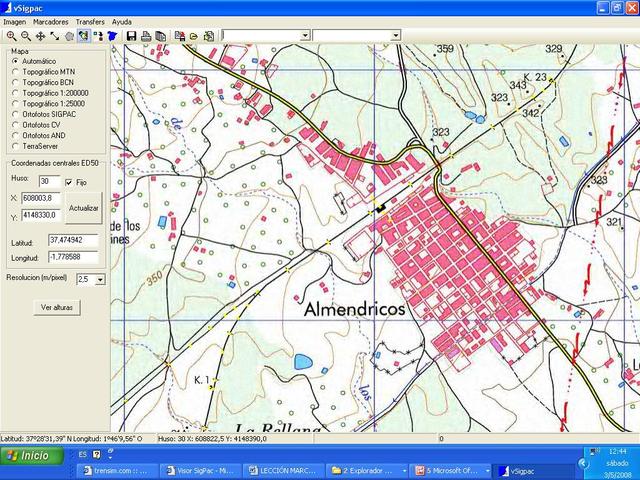The image size is (640, 480).
Task: Open the Resolucion (m/pixel) dropdown
Action: click(99, 280)
